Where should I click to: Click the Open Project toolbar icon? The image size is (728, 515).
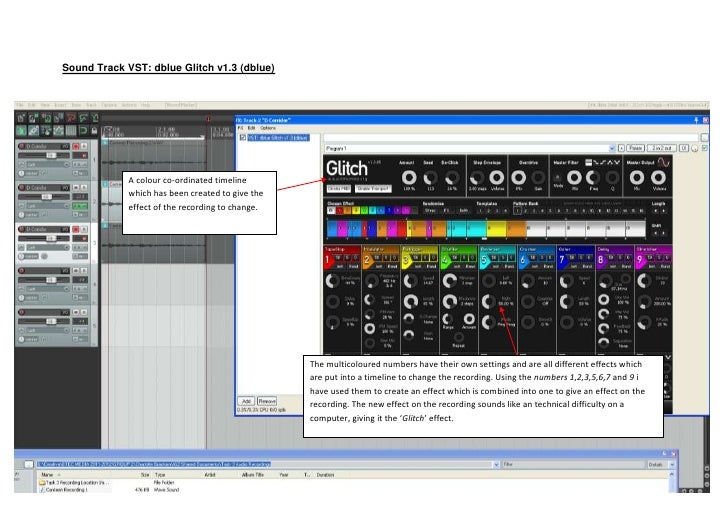coord(33,118)
